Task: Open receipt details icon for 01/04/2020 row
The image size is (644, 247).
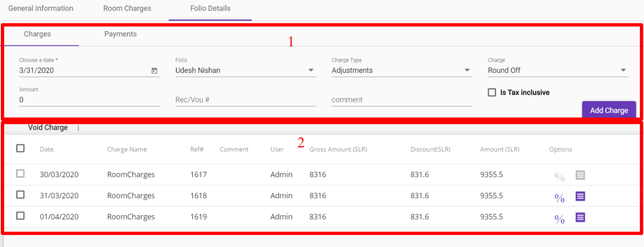Action: pos(580,218)
